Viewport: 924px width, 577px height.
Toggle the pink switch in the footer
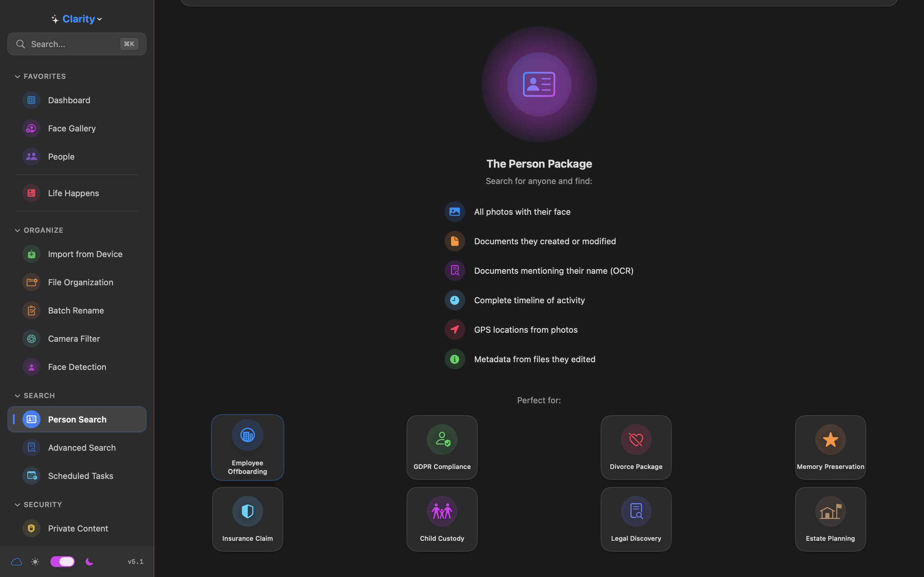pos(62,561)
